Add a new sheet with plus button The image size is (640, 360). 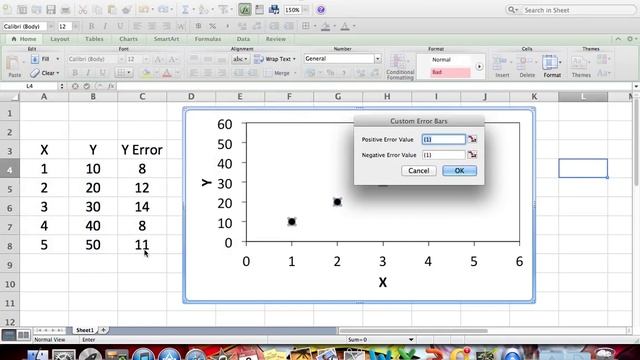pyautogui.click(x=103, y=330)
